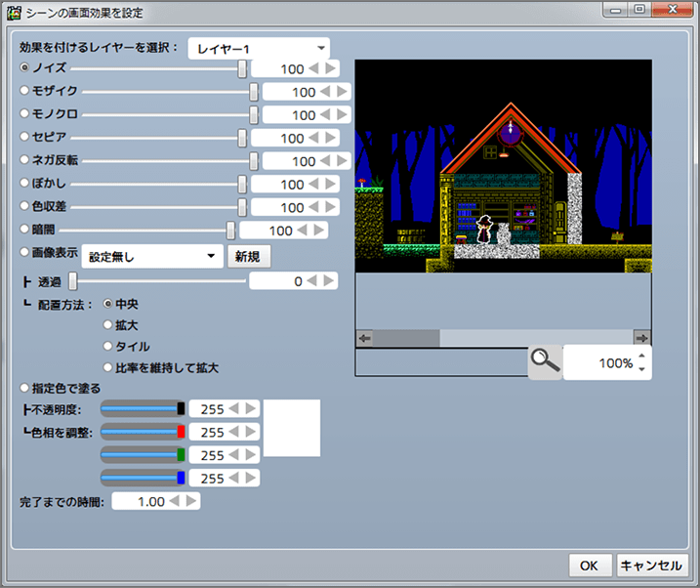
Task: Open the 設定無し image dropdown
Action: (151, 256)
